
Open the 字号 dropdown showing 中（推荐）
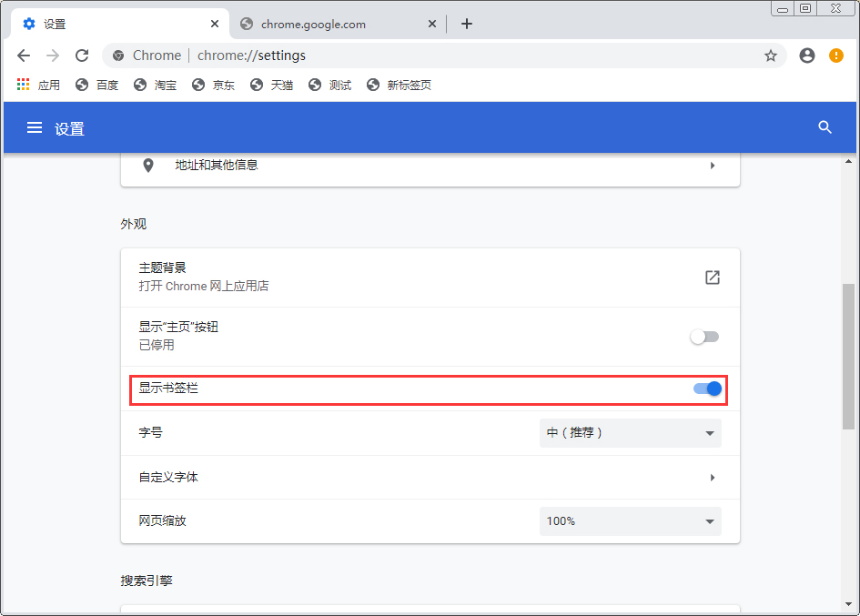[x=630, y=432]
